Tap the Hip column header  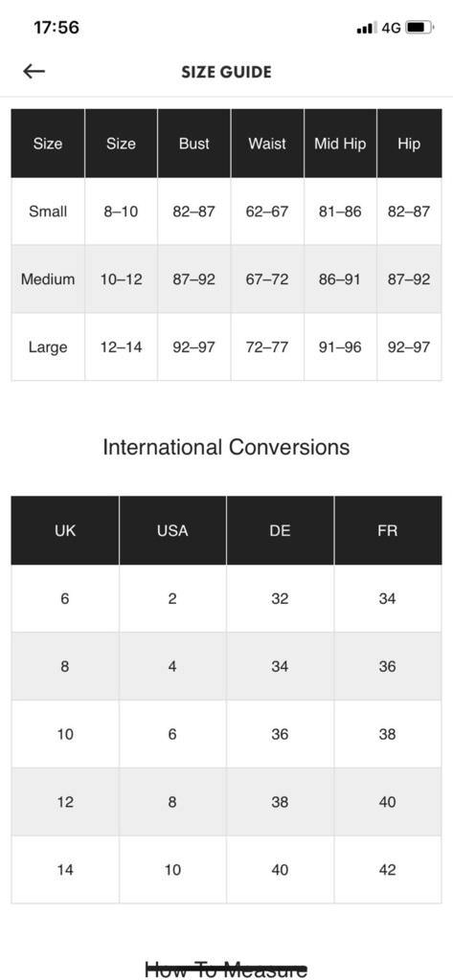click(409, 144)
